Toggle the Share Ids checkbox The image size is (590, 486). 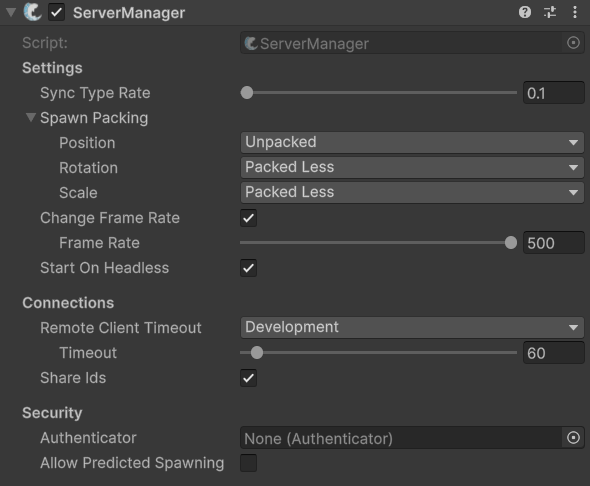click(249, 378)
